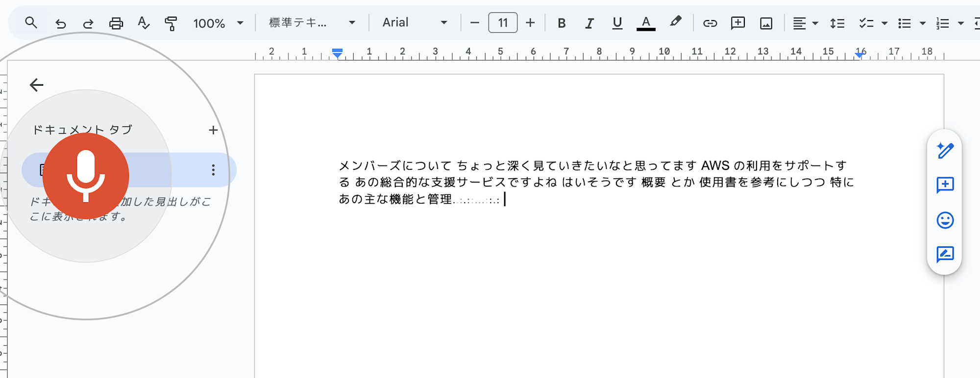Close the document tabs panel with back arrow
980x378 pixels.
pos(37,85)
